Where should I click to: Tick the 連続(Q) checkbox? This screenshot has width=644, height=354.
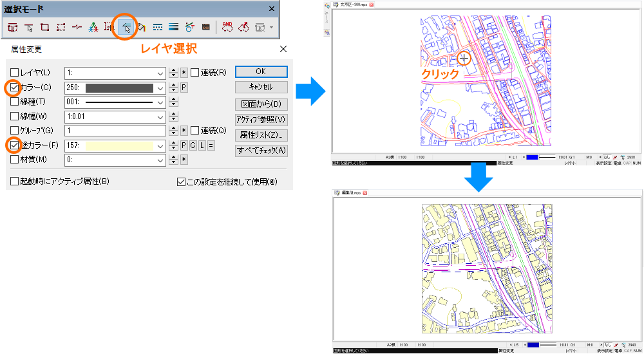194,131
